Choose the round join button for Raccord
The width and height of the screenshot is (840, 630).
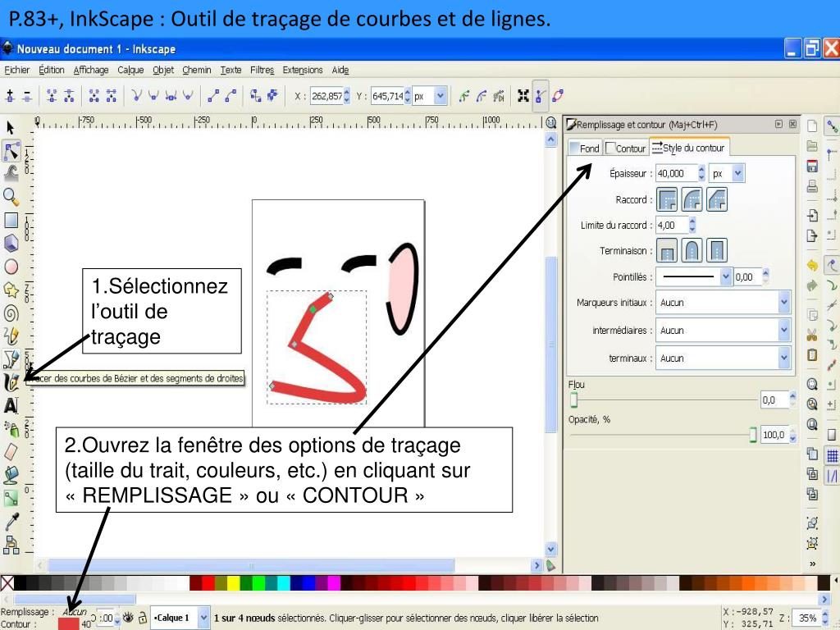[693, 199]
